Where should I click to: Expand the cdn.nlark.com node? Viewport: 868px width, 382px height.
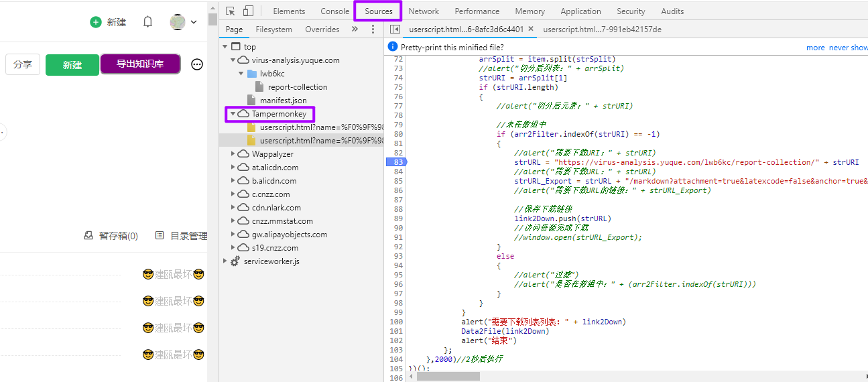pos(233,208)
